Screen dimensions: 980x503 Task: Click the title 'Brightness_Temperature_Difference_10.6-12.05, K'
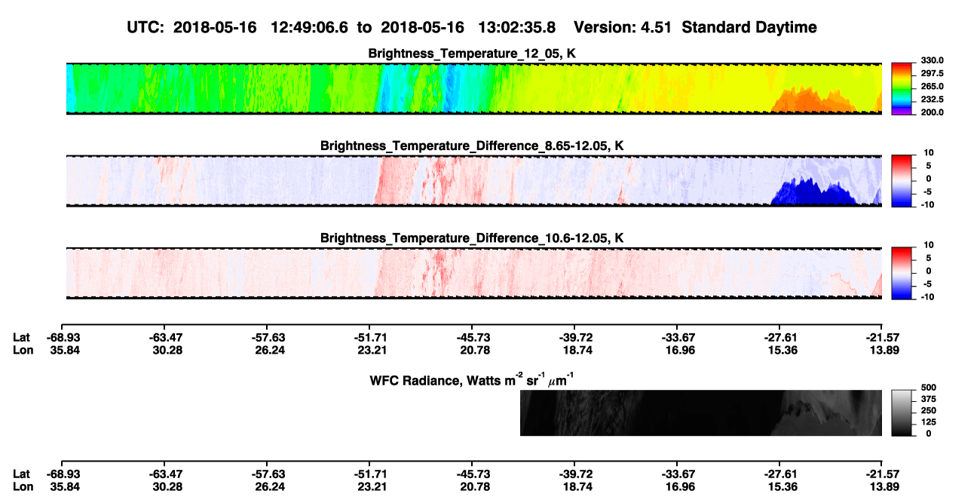click(x=473, y=238)
